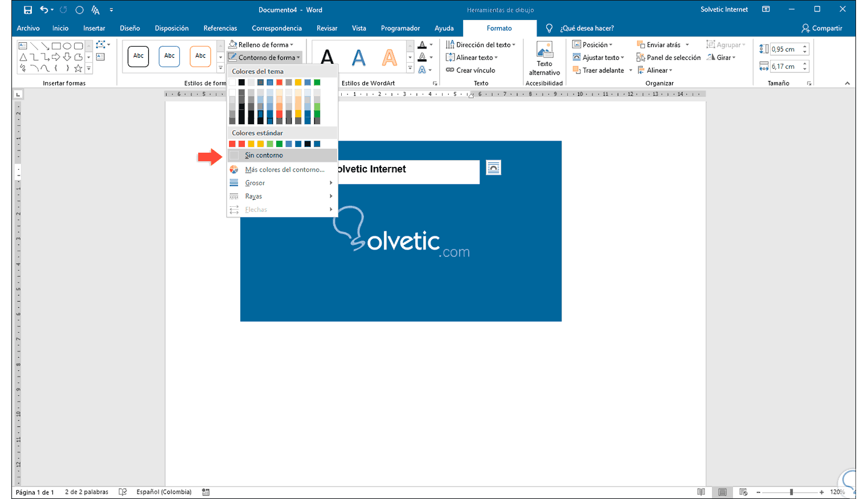
Task: Open the Ajustar texto dropdown
Action: 598,58
